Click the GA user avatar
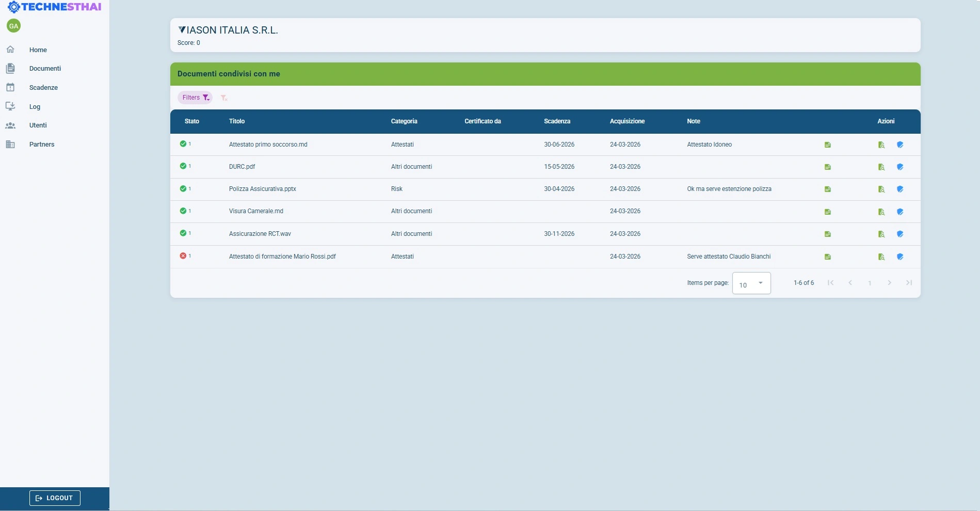The height and width of the screenshot is (511, 980). coord(13,26)
